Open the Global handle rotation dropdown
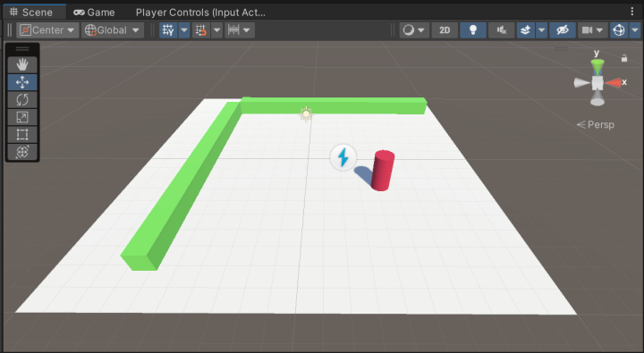 coord(112,30)
